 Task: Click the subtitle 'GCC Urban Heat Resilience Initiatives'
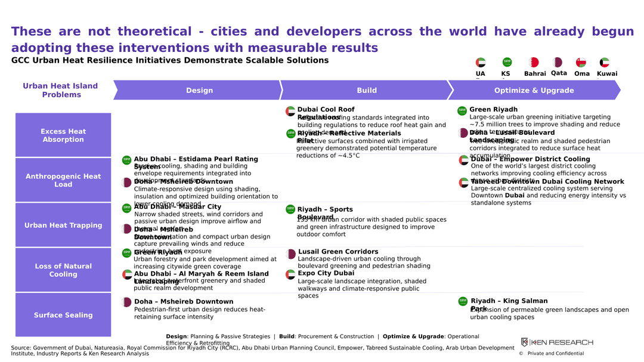coord(170,60)
